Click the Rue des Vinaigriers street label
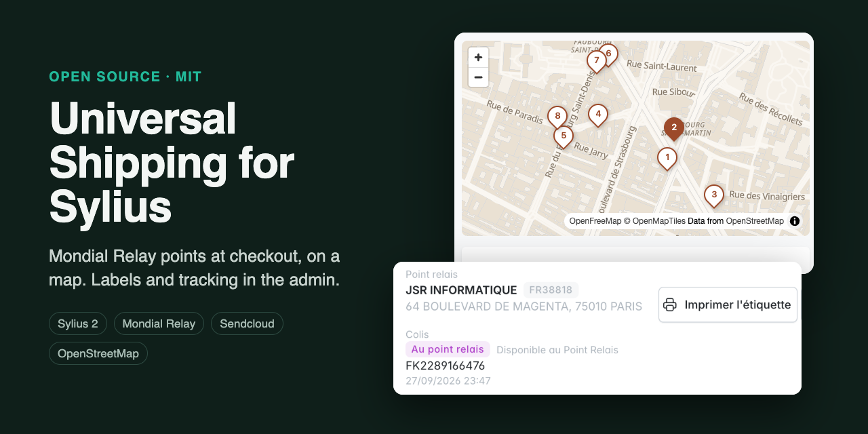Screen dimensions: 868x434 [x=767, y=197]
